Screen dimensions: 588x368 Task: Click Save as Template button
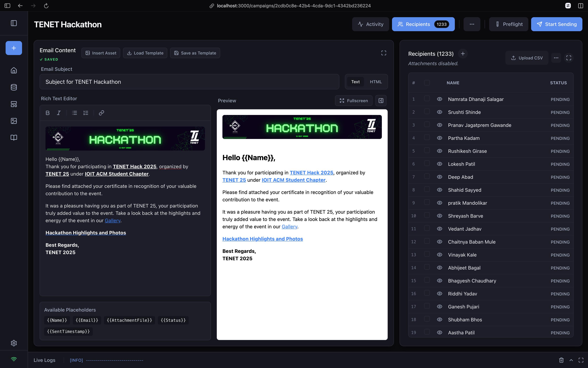tap(195, 53)
